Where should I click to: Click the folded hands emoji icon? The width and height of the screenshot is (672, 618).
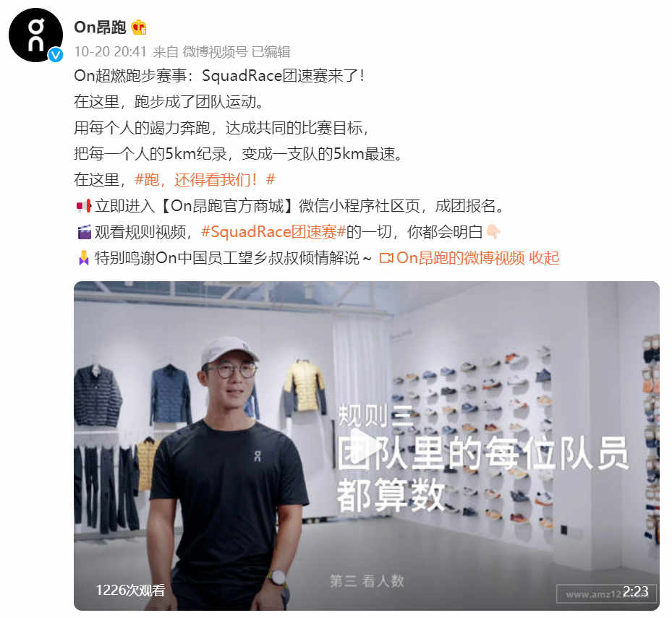coord(84,258)
